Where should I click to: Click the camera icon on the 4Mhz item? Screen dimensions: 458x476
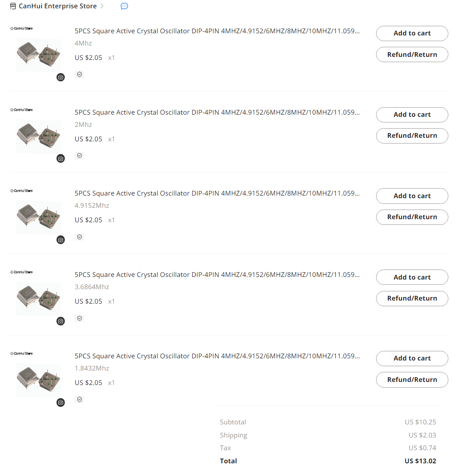(60, 77)
